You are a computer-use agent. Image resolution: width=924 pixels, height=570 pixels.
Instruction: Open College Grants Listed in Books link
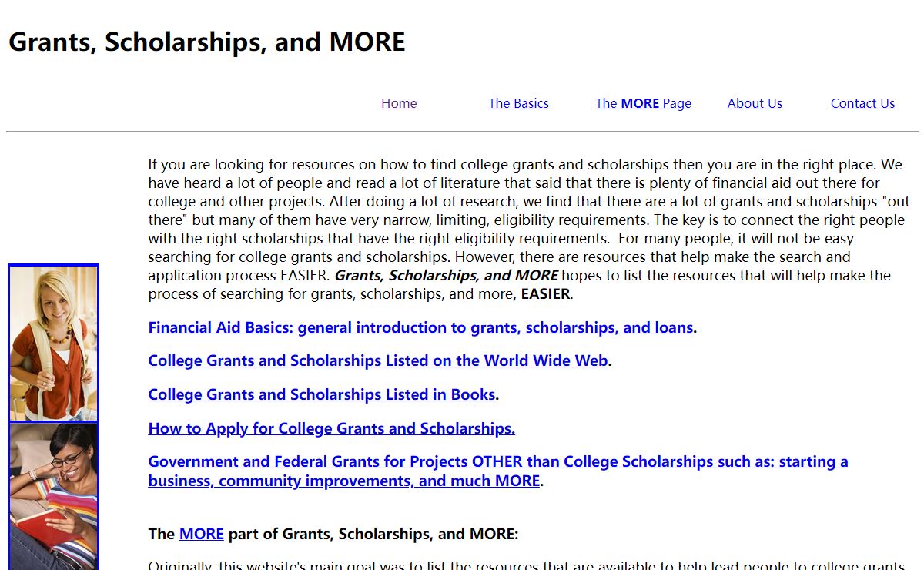[x=322, y=394]
